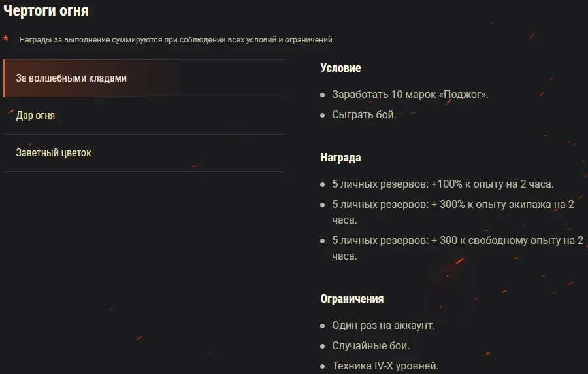Image resolution: width=588 pixels, height=374 pixels.
Task: Click the bullet beside «Сыграть бой»
Action: (x=323, y=116)
